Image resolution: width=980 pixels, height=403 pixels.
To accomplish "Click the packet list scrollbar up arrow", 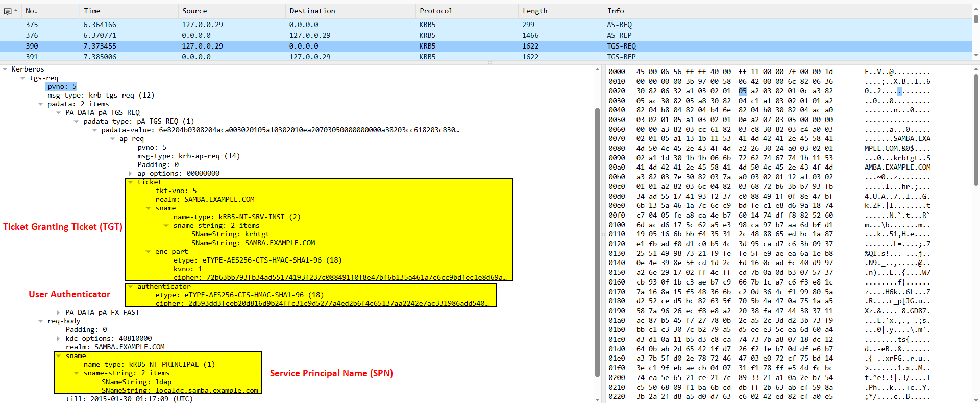I will [x=976, y=9].
